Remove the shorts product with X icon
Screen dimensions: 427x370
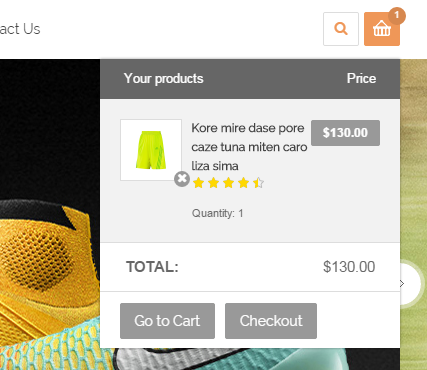pyautogui.click(x=182, y=179)
